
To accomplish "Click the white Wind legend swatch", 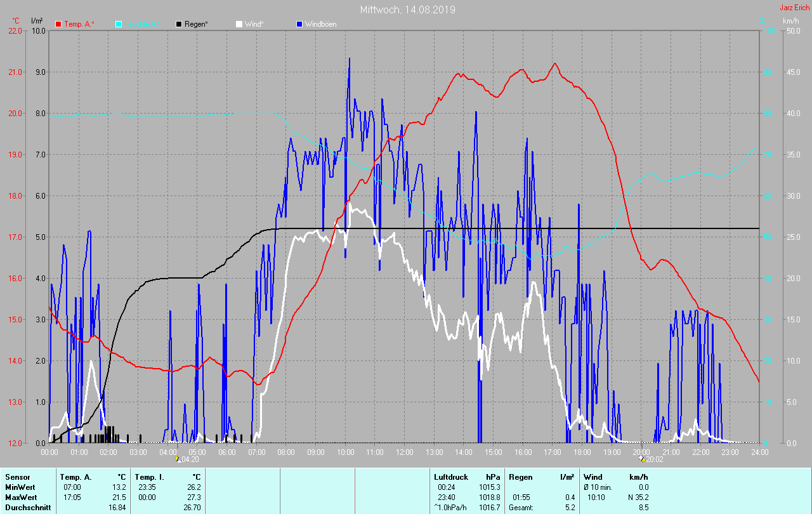I will [x=239, y=24].
